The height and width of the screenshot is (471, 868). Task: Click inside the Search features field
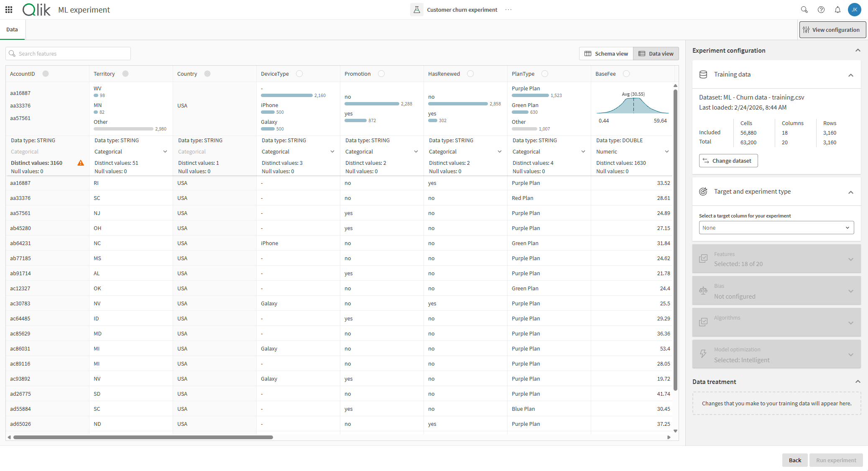pyautogui.click(x=68, y=53)
